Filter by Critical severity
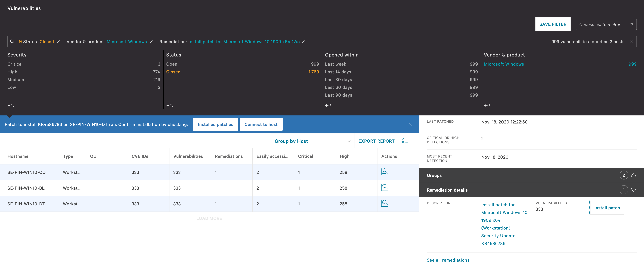The image size is (644, 268). click(84, 64)
